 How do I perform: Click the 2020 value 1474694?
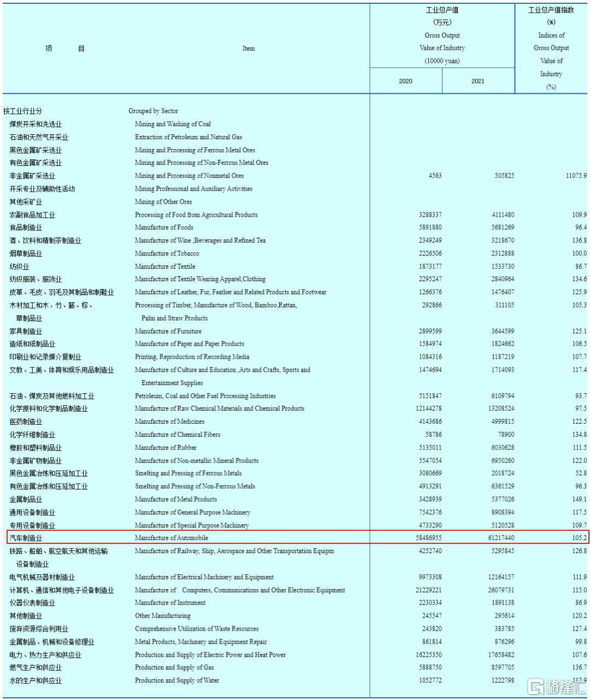(x=430, y=370)
